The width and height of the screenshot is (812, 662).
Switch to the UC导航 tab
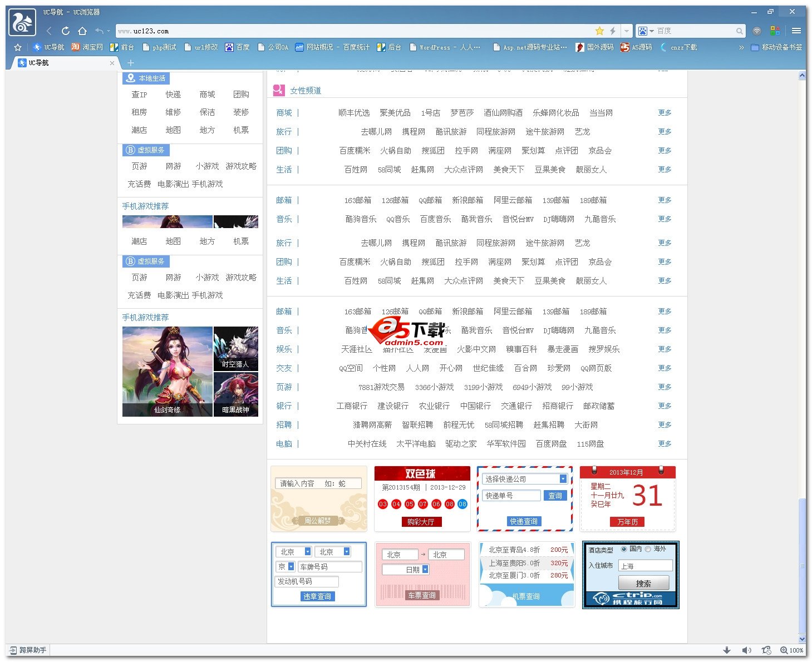[x=64, y=63]
